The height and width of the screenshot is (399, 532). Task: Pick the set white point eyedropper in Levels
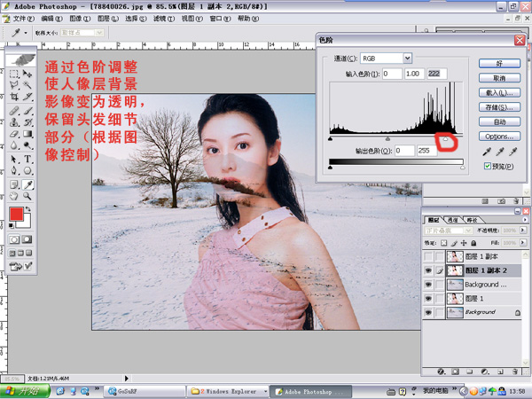point(513,152)
